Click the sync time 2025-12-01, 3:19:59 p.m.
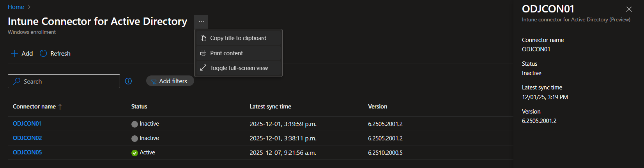Viewport: 644px width, 168px height. click(283, 124)
